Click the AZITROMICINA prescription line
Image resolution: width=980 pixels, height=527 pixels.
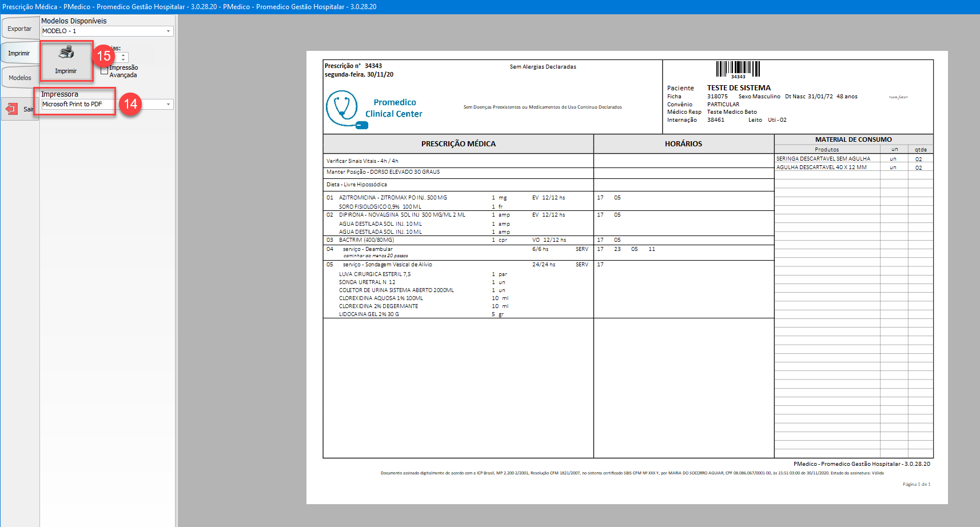click(393, 198)
